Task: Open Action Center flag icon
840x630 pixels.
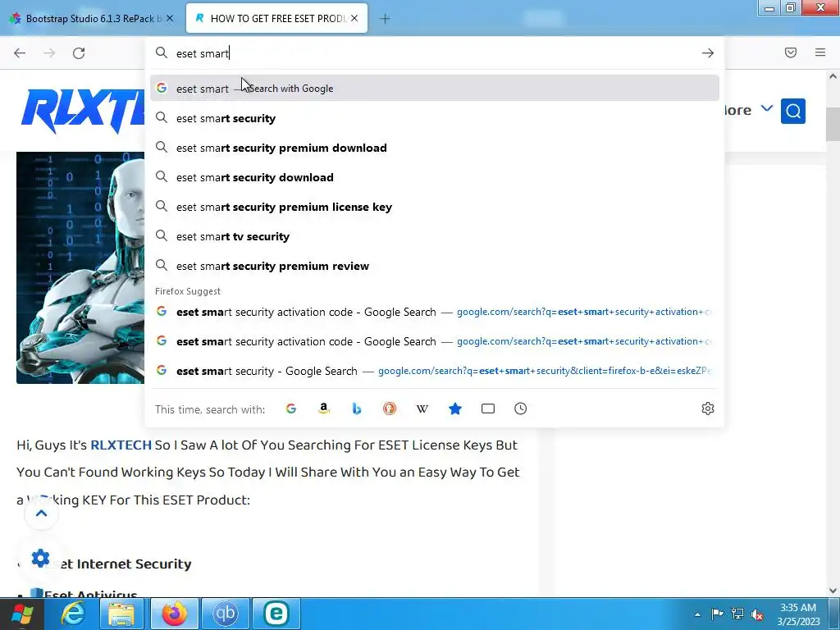Action: [x=717, y=614]
